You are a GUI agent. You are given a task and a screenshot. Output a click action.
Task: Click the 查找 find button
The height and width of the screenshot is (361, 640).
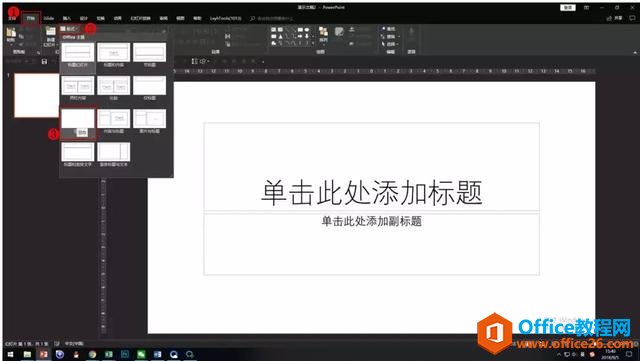389,29
